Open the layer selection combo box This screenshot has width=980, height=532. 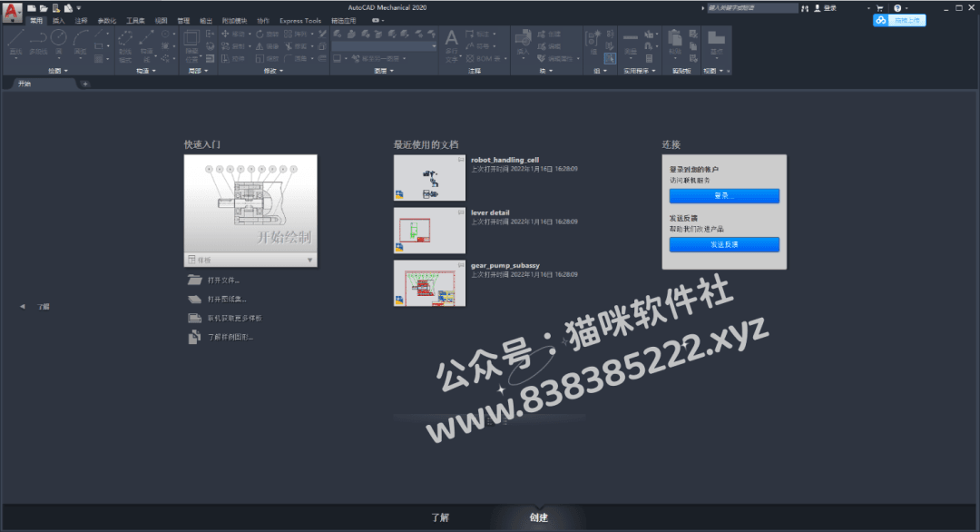pos(385,46)
